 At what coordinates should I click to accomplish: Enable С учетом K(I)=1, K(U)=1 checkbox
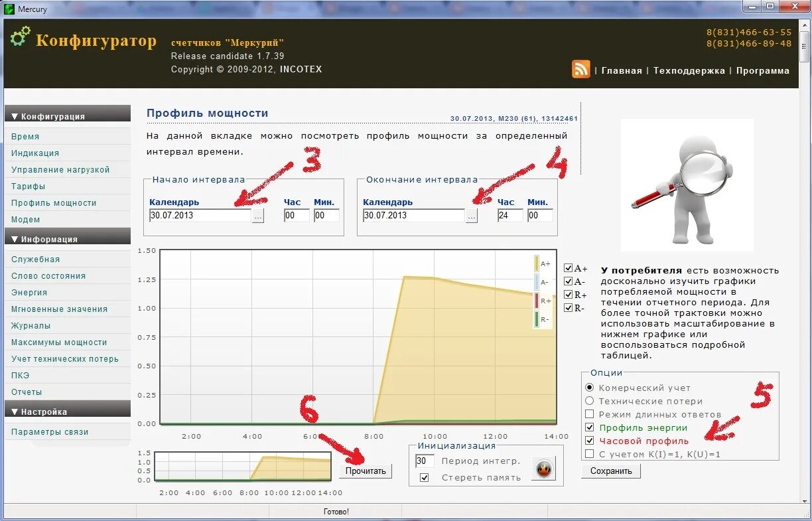[589, 454]
